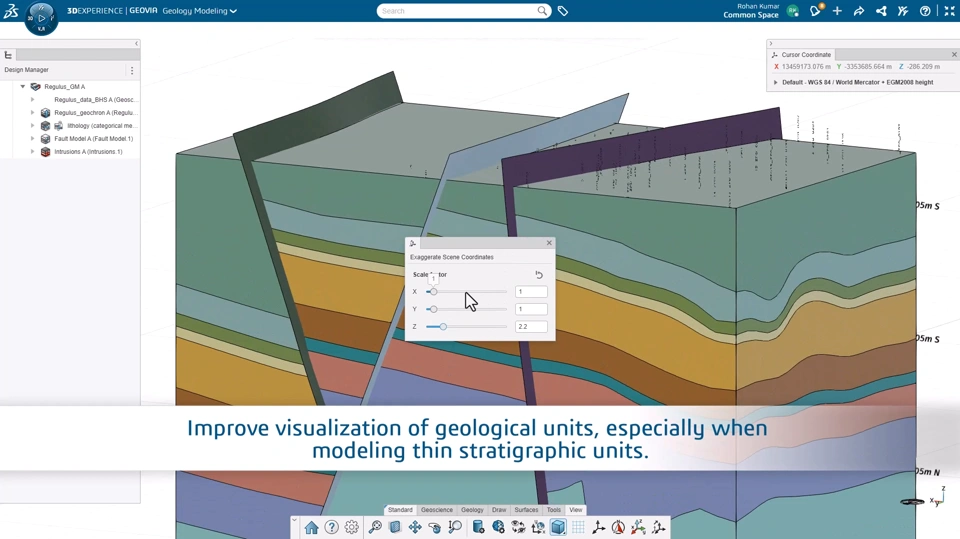
Task: Expand the Regulus_geochron A node
Action: tap(32, 113)
